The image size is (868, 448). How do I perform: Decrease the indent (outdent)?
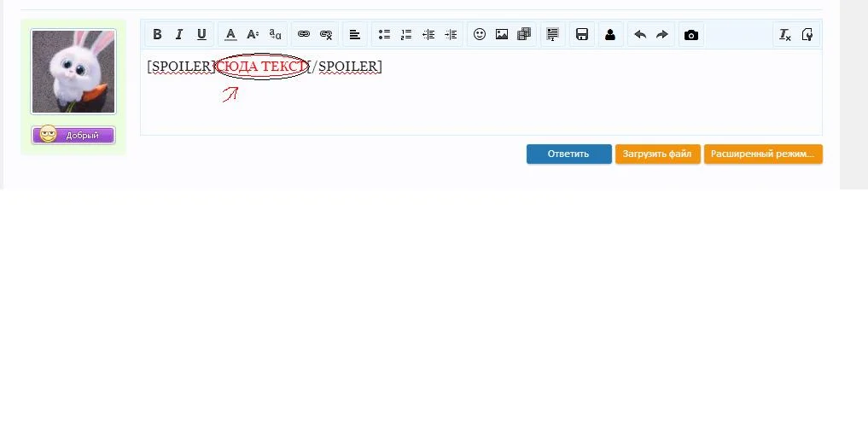[428, 34]
